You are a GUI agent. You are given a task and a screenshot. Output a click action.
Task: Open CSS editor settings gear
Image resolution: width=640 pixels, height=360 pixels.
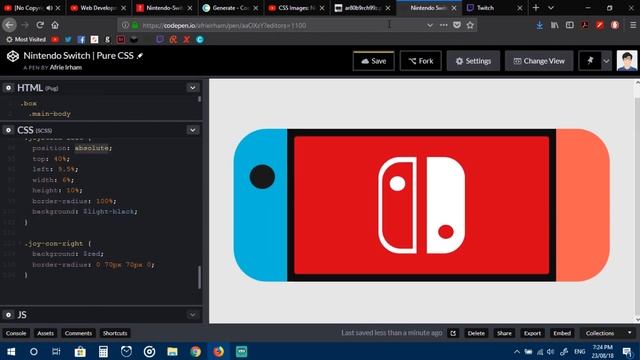[8, 130]
